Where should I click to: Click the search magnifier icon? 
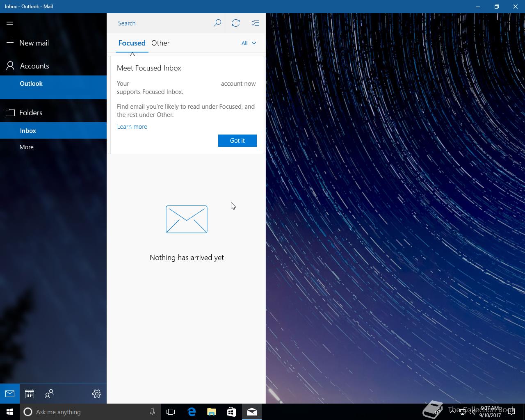pos(217,23)
